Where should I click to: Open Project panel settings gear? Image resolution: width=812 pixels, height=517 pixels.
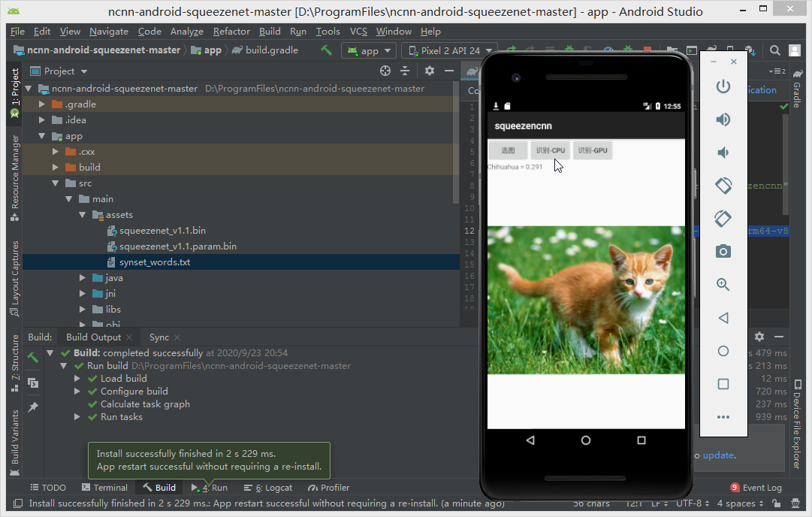tap(430, 71)
